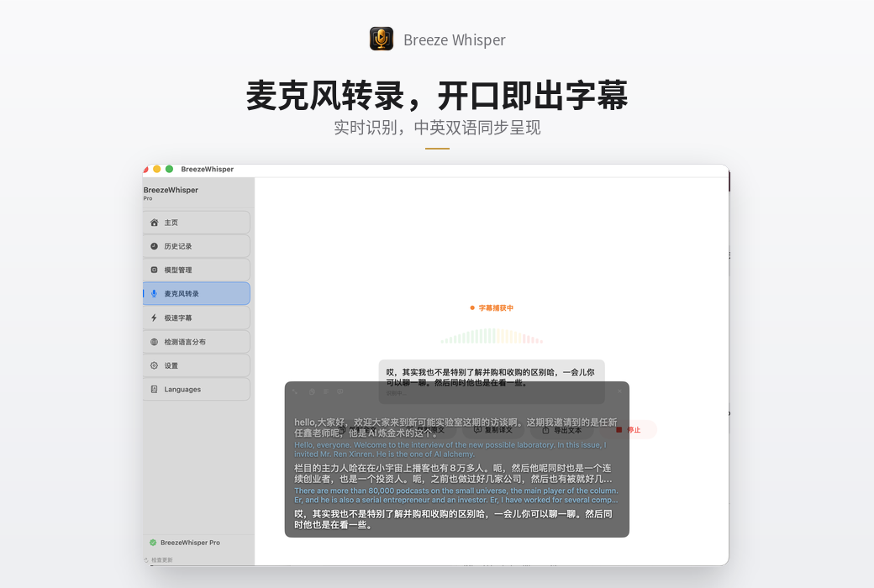Open 历史记录 in the sidebar
The image size is (874, 588).
pyautogui.click(x=196, y=246)
